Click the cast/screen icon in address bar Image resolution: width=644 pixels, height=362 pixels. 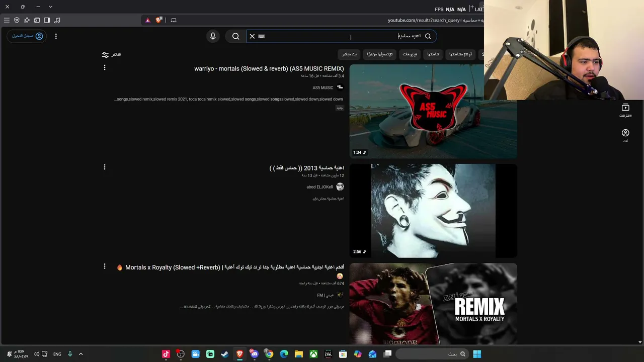[x=174, y=20]
